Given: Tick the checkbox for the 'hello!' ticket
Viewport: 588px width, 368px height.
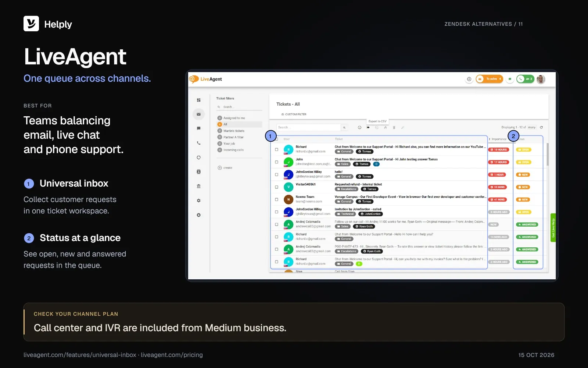Looking at the screenshot, I should pyautogui.click(x=277, y=174).
